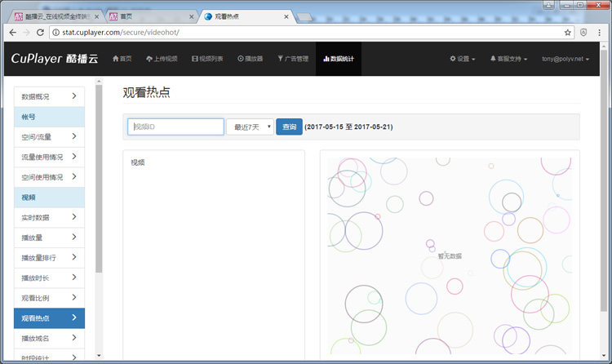612x364 pixels.
Task: Click the 首页 home icon in navbar
Action: (x=122, y=59)
